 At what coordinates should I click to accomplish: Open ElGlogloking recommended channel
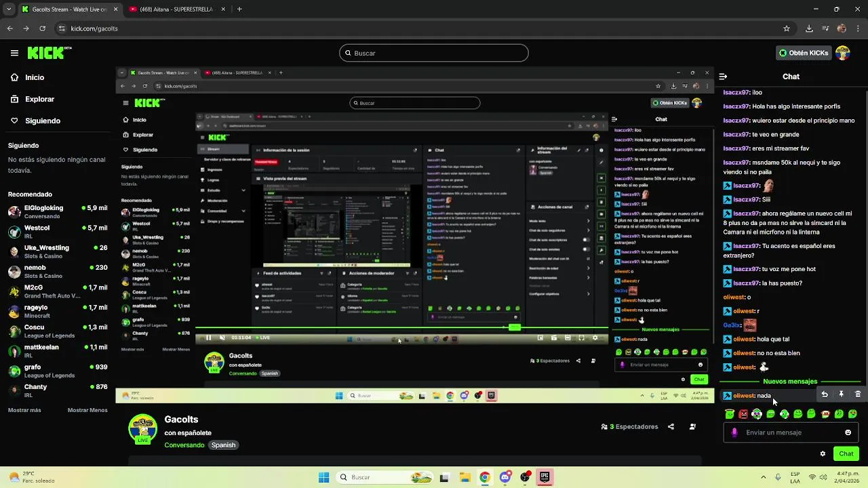[58, 211]
